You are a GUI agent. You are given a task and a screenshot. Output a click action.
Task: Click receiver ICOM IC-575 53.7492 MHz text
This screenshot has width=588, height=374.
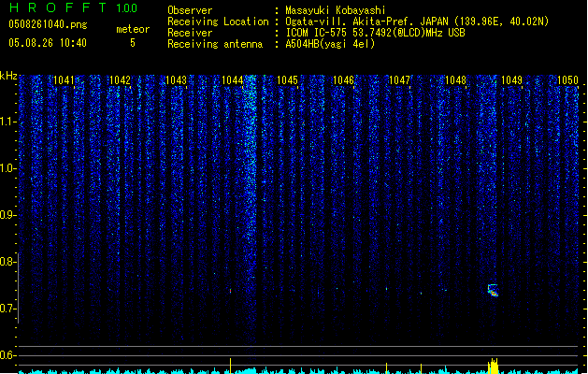point(376,33)
